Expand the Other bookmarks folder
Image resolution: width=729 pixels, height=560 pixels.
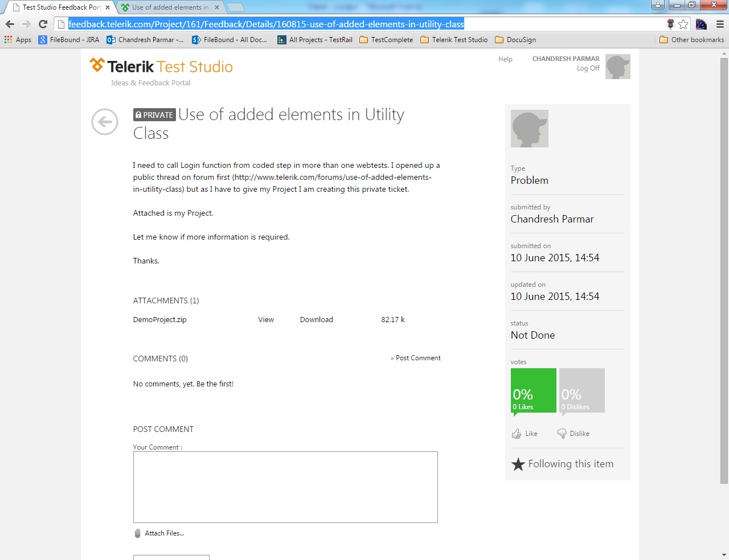coord(691,40)
